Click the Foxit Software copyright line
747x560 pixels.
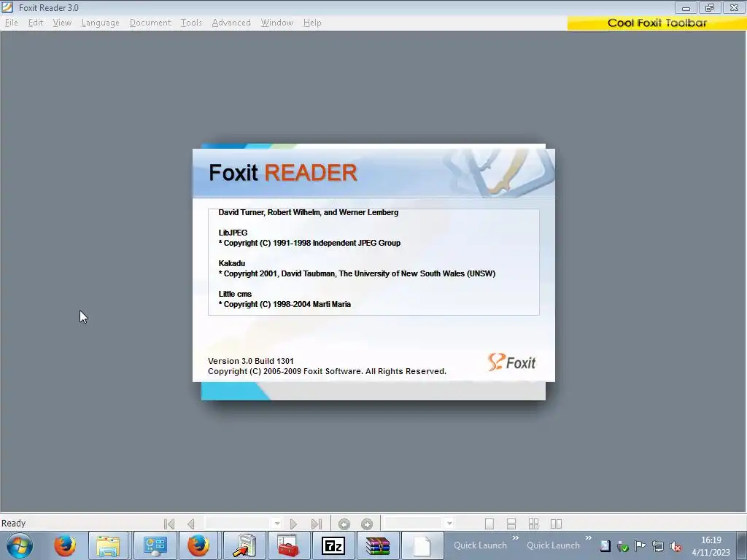click(x=327, y=371)
